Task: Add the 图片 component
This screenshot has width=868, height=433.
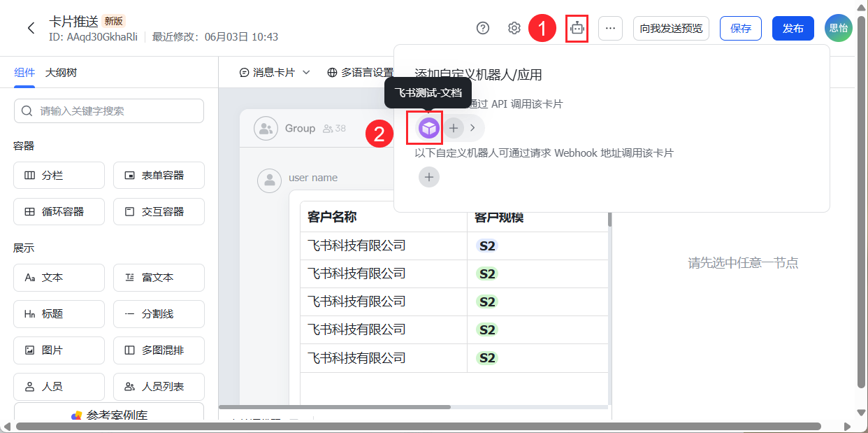Action: [59, 350]
